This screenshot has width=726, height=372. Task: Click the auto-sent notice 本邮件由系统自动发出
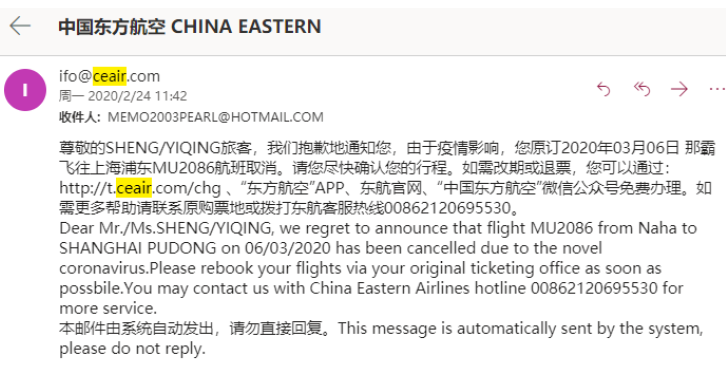[x=137, y=328]
